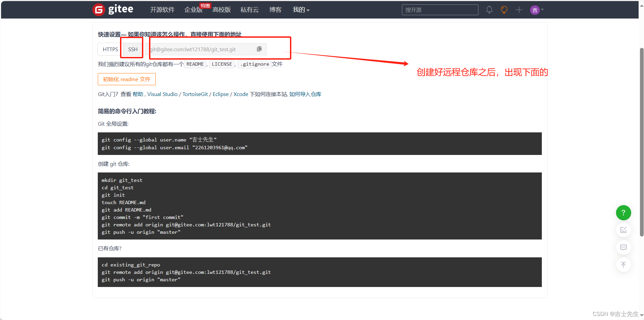Screen dimensions: 644x320
Task: Click the .gitignore link
Action: point(255,64)
